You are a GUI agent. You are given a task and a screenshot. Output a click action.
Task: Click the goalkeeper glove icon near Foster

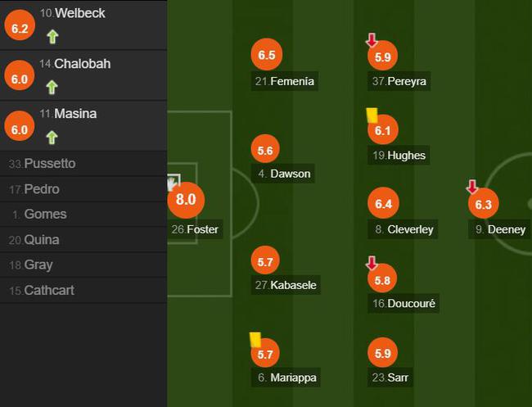[174, 183]
